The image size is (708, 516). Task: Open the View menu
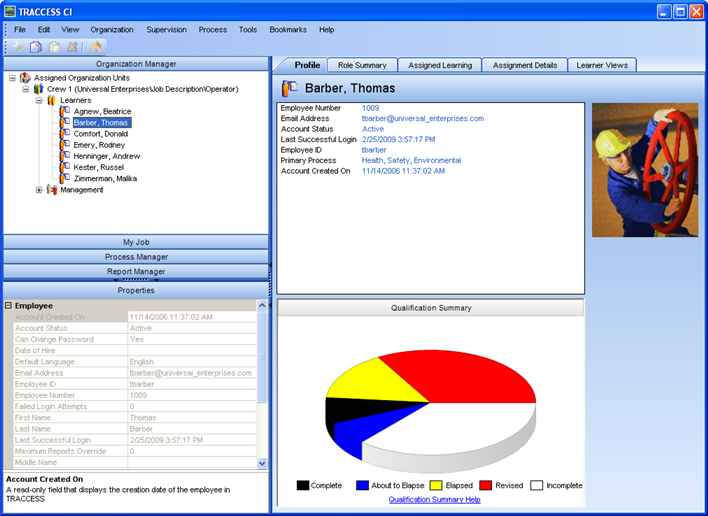70,30
